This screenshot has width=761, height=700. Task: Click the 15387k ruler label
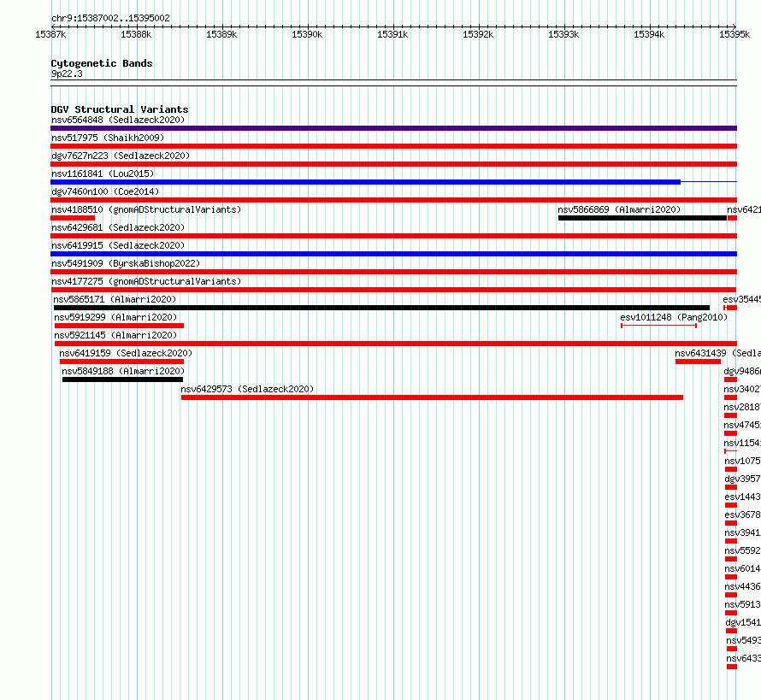coord(50,34)
